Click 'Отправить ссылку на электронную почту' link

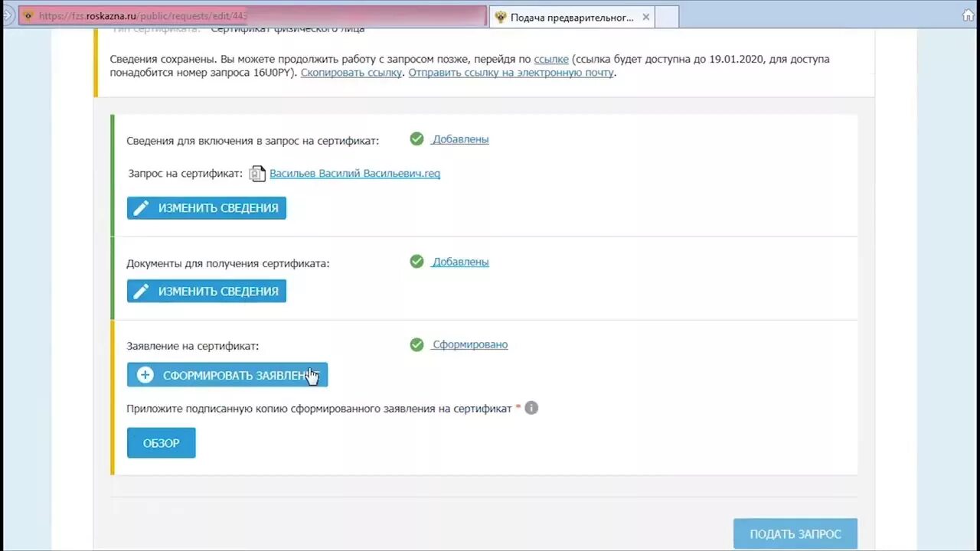click(x=511, y=73)
